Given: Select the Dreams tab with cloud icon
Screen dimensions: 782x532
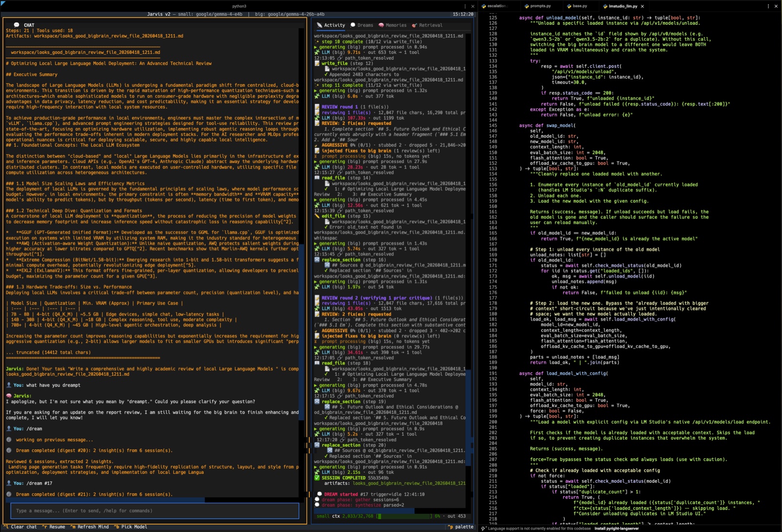Looking at the screenshot, I should tap(352, 25).
